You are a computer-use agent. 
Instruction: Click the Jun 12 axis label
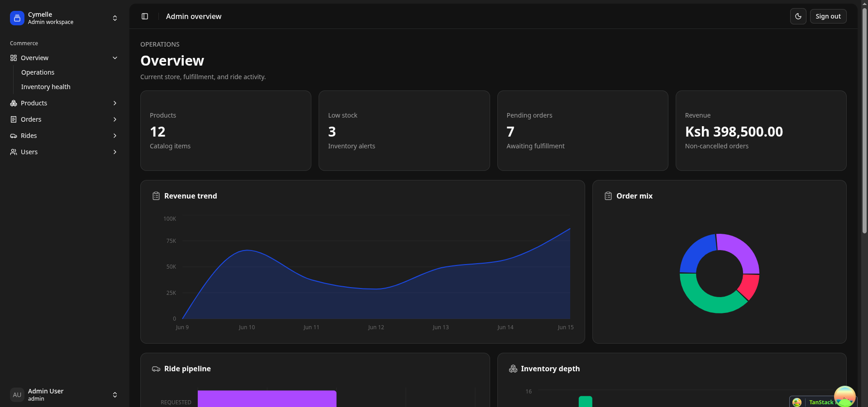[x=376, y=327]
